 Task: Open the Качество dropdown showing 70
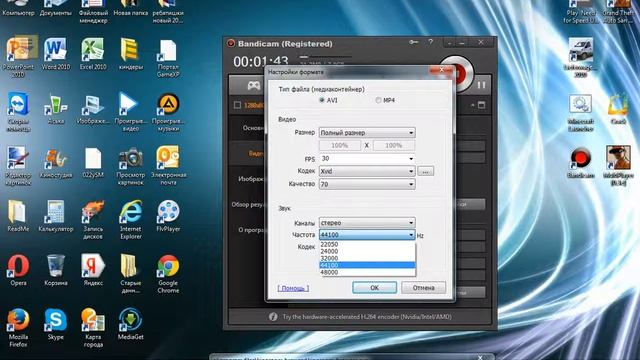[x=367, y=184]
